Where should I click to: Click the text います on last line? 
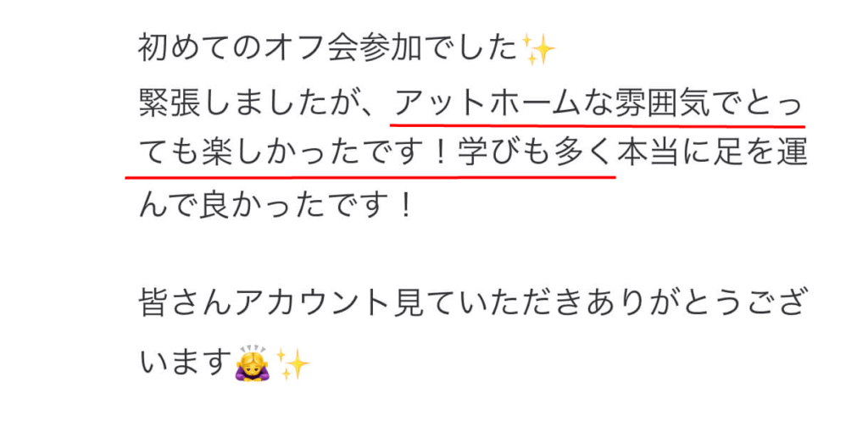click(x=185, y=364)
